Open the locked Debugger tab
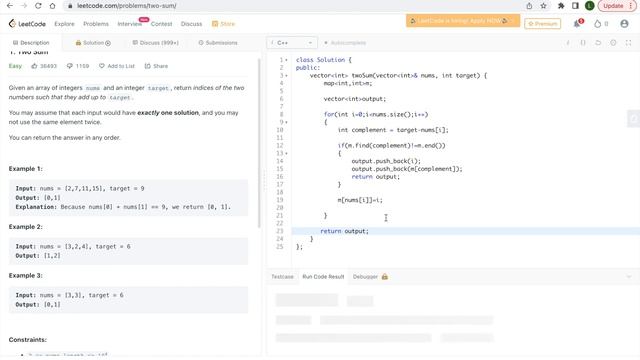The image size is (640, 360). click(x=370, y=277)
